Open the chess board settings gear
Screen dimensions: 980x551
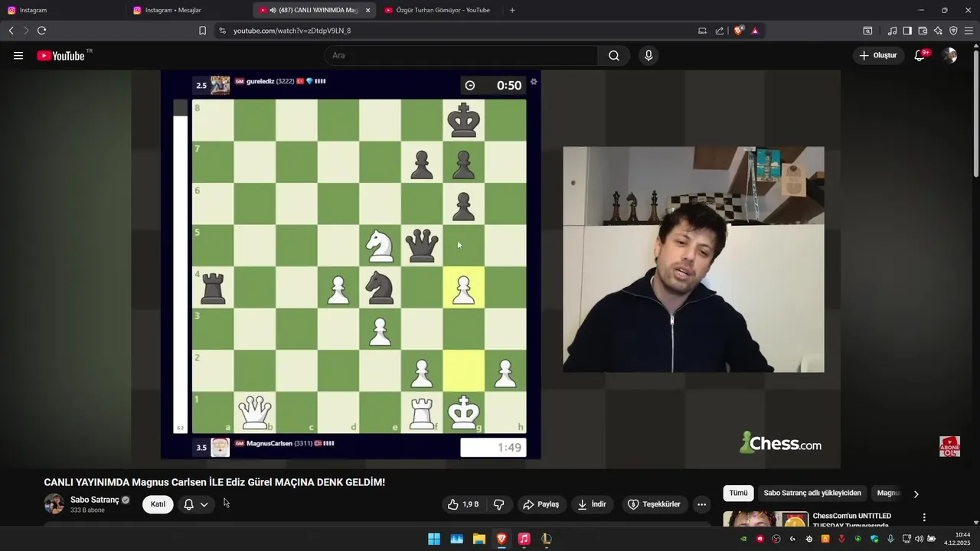[534, 82]
